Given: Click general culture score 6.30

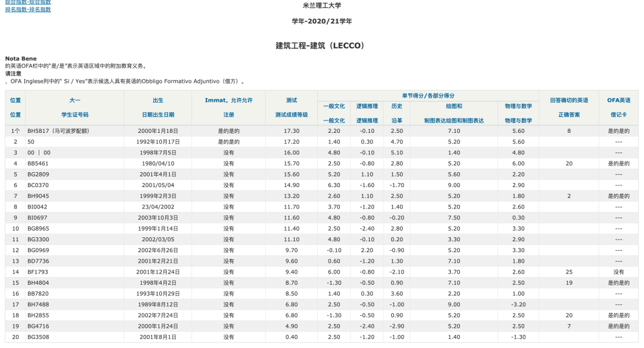Looking at the screenshot, I should (x=334, y=185).
